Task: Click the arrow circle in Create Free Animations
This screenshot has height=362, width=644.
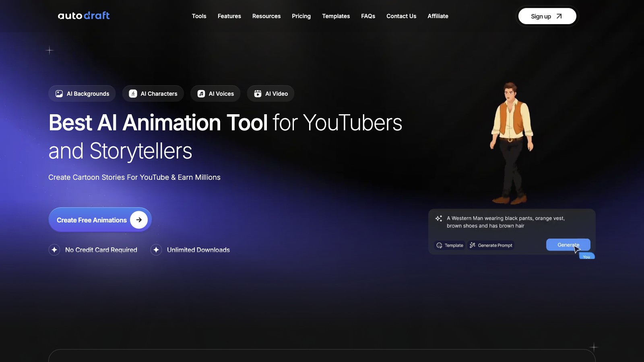Action: click(139, 220)
